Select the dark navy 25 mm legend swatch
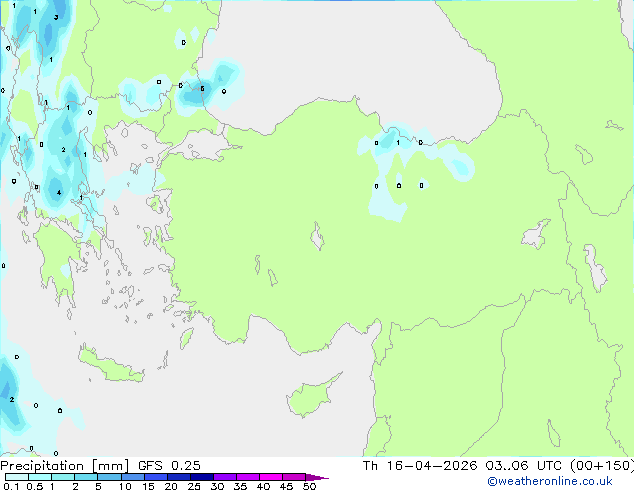Image resolution: width=634 pixels, height=490 pixels. coord(202,477)
